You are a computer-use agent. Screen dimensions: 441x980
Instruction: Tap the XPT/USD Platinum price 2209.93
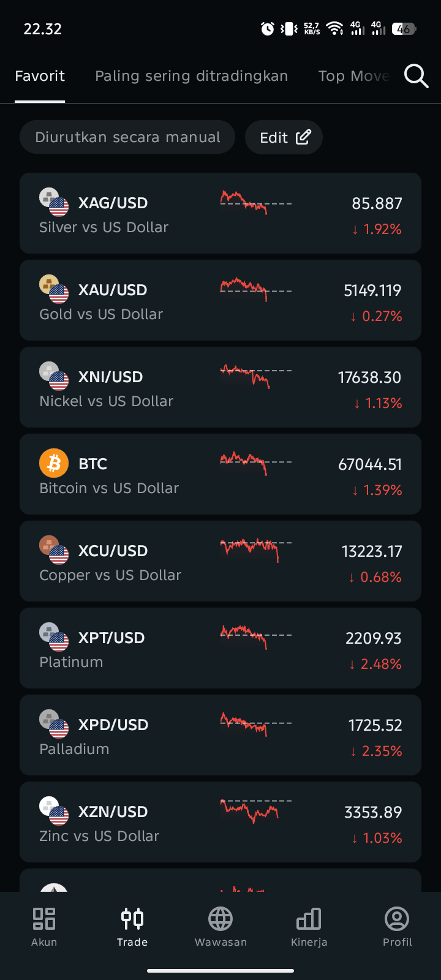click(x=373, y=638)
